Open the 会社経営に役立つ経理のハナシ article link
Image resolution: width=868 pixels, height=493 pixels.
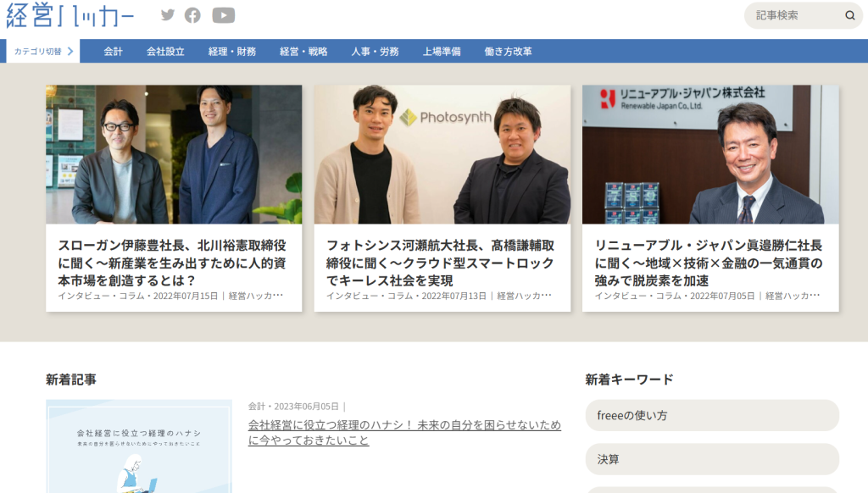[x=404, y=432]
